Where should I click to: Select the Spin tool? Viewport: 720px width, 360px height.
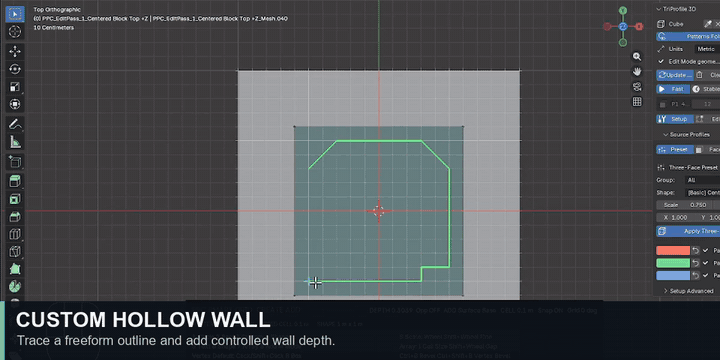click(x=15, y=287)
